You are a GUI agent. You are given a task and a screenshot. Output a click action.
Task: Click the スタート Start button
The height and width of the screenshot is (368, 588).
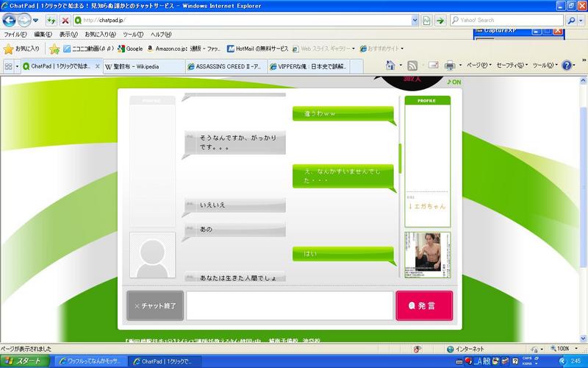click(x=25, y=361)
